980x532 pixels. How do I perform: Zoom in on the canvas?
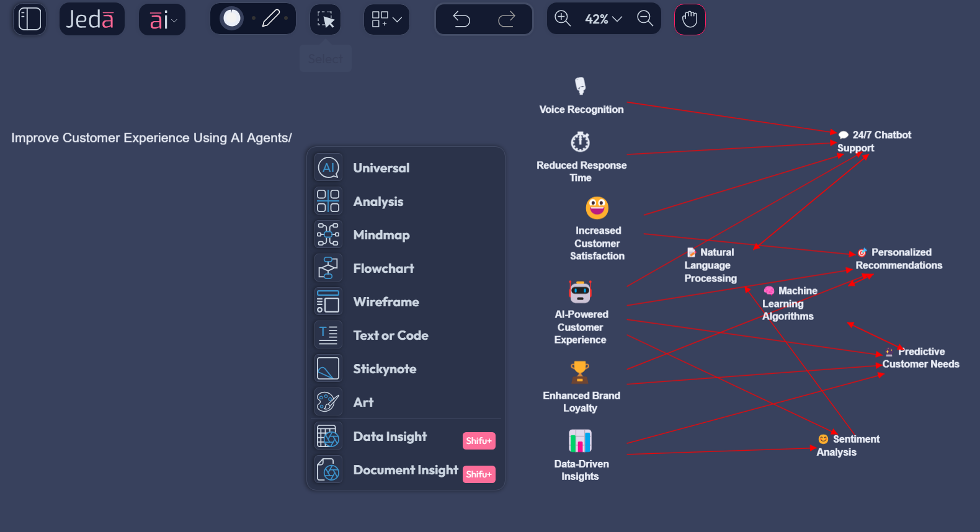(563, 19)
